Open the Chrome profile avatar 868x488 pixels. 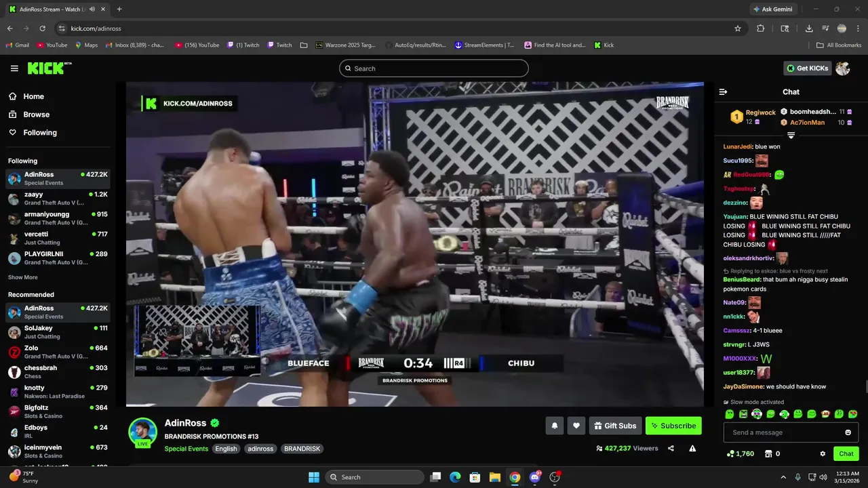click(842, 28)
